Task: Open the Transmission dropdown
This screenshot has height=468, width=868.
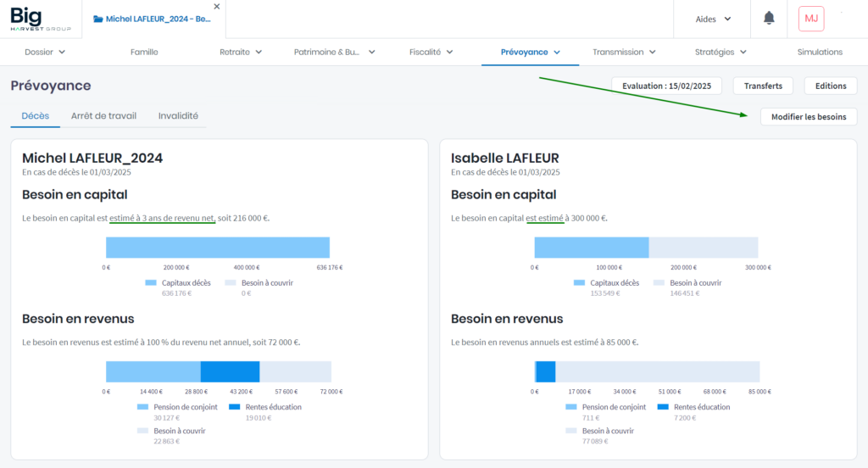Action: [624, 52]
